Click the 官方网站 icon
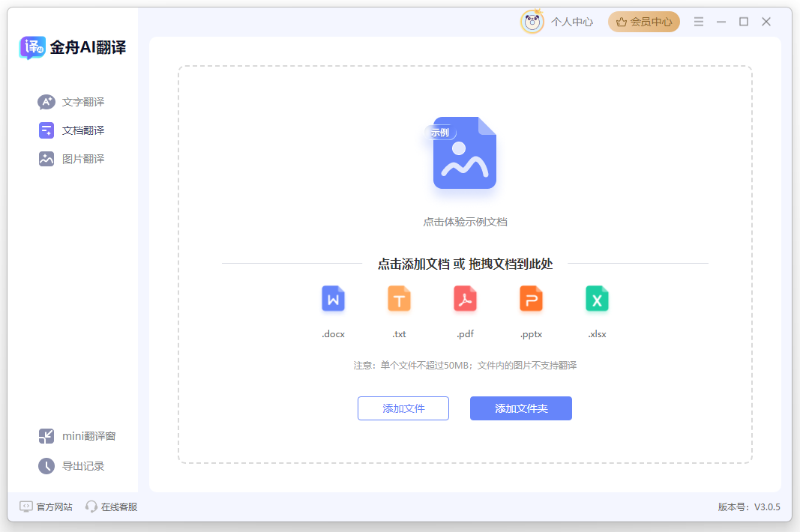The width and height of the screenshot is (800, 532). (27, 507)
